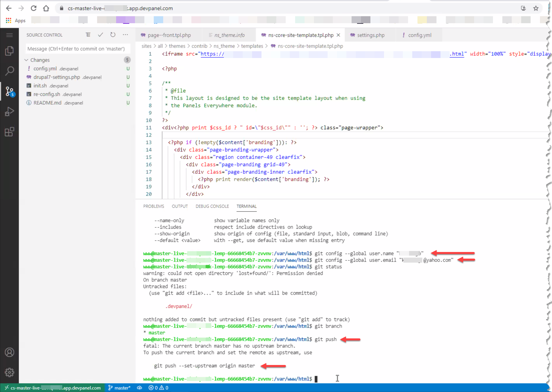Click the commit message input field

coord(78,49)
